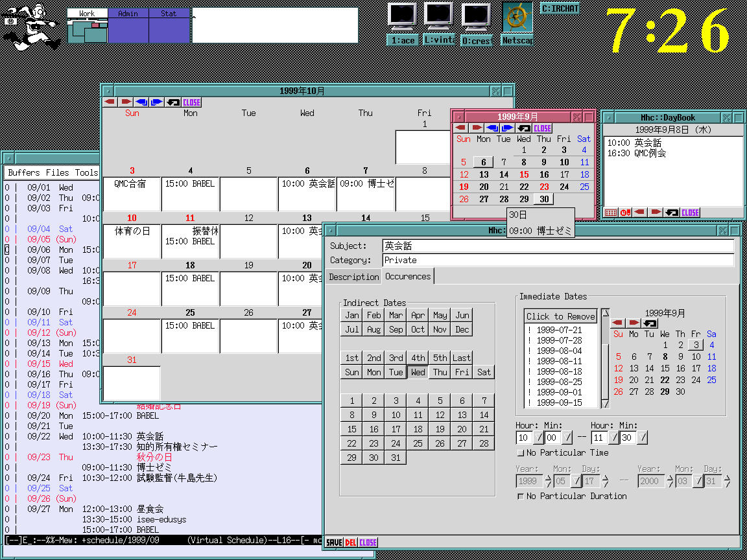Click the red right arrow in 1999年9月 mini calendar window
Image resolution: width=747 pixels, height=560 pixels.
[x=477, y=128]
